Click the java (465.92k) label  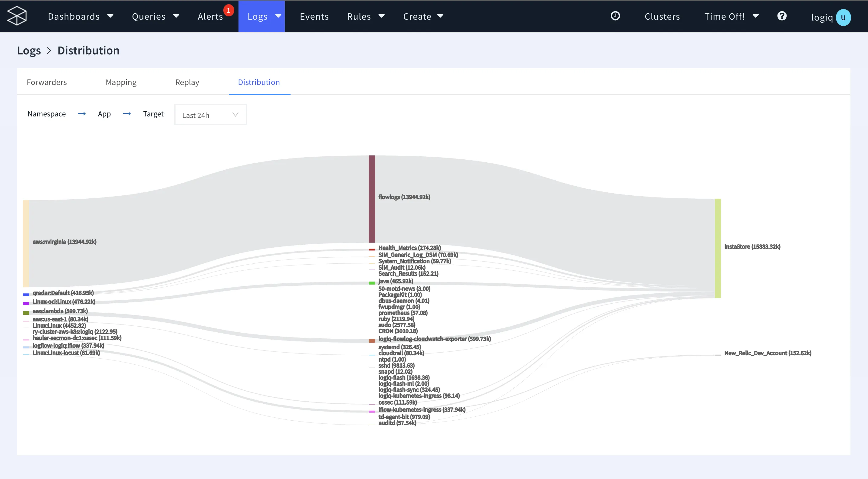[396, 281]
